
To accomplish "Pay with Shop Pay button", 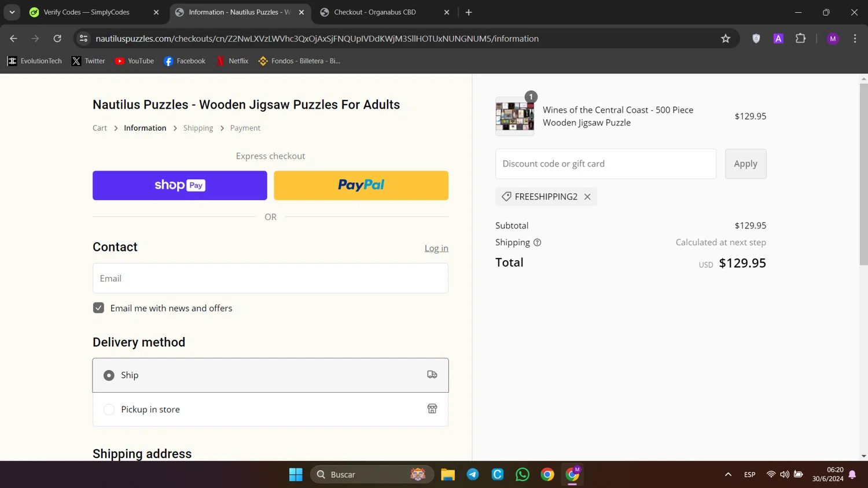I will (x=180, y=186).
